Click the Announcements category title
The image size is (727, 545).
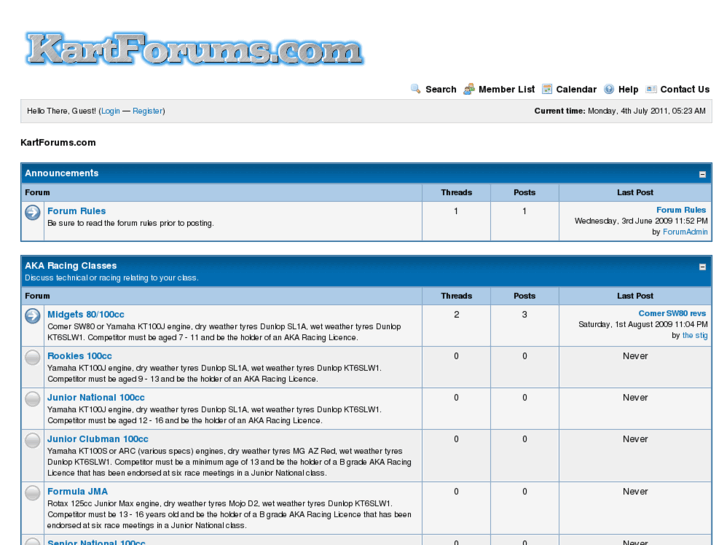click(x=62, y=173)
